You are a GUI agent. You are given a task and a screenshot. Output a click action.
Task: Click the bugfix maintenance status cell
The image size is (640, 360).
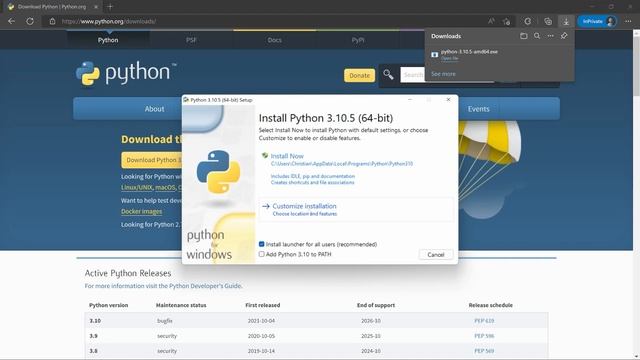pyautogui.click(x=164, y=321)
